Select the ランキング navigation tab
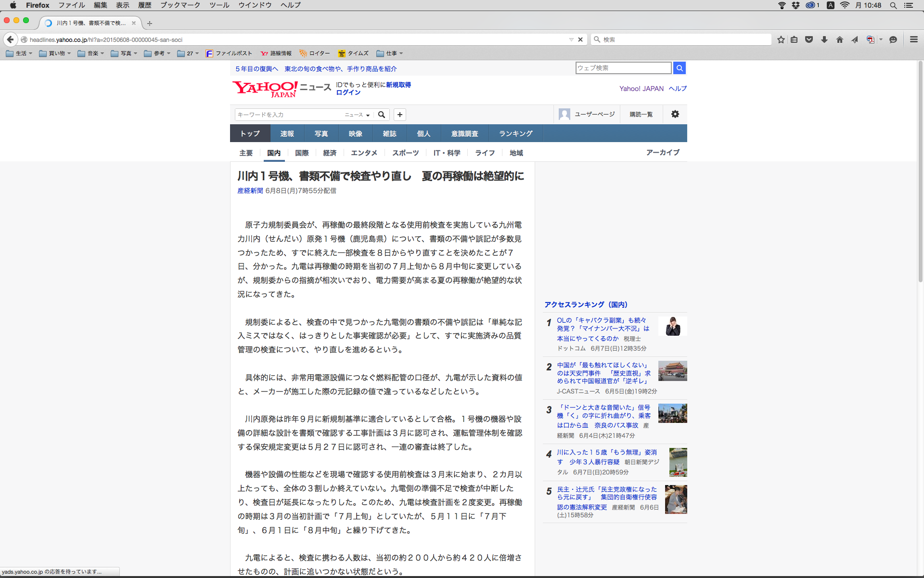The height and width of the screenshot is (578, 924). coord(515,133)
